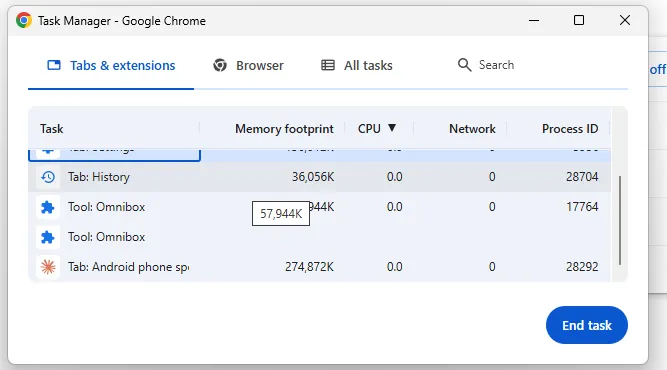Click the End task button

[x=587, y=325]
